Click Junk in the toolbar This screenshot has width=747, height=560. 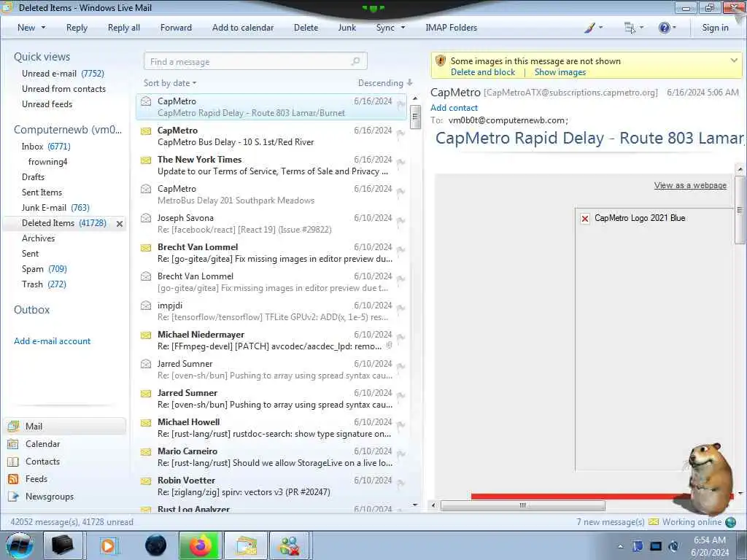click(347, 28)
